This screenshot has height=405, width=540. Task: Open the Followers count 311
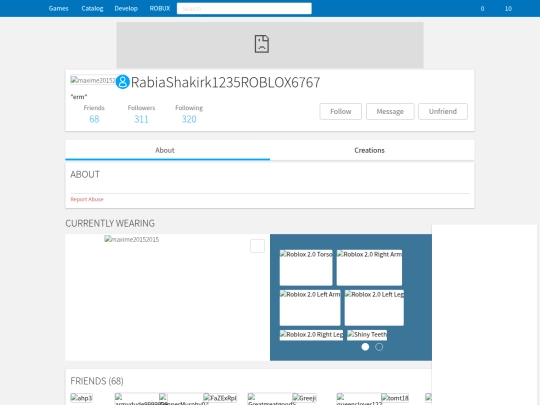pyautogui.click(x=141, y=119)
